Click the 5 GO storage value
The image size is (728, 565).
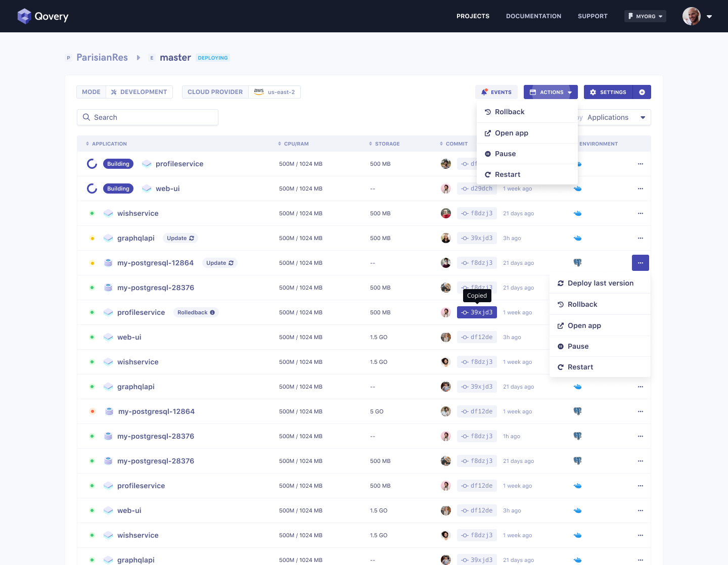(377, 411)
